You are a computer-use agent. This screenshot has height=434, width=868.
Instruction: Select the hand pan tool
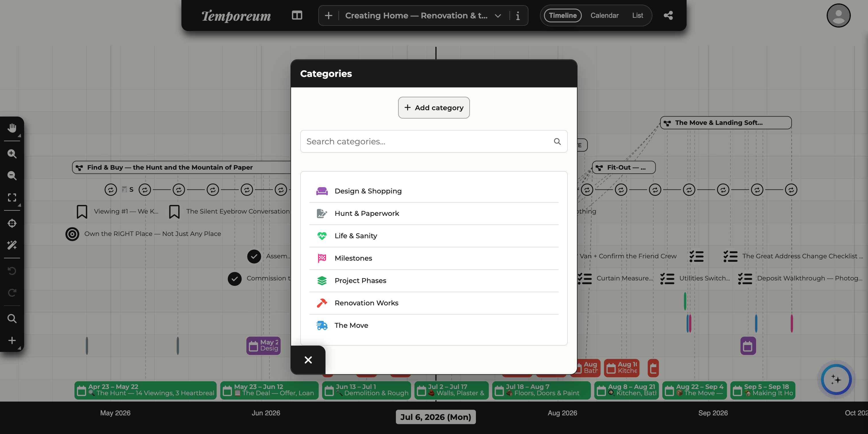pyautogui.click(x=12, y=128)
